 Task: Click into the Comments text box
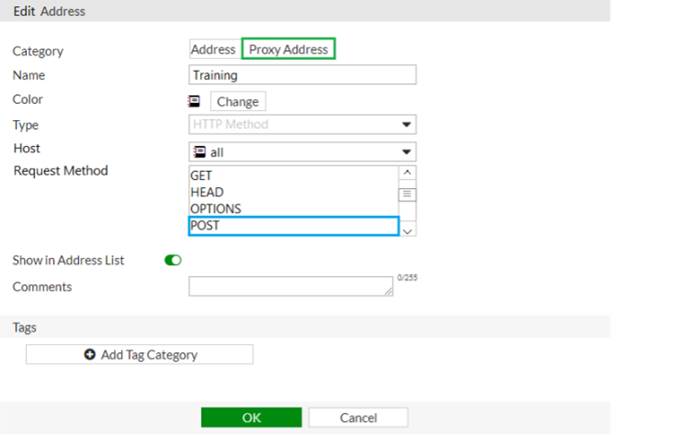coord(290,287)
